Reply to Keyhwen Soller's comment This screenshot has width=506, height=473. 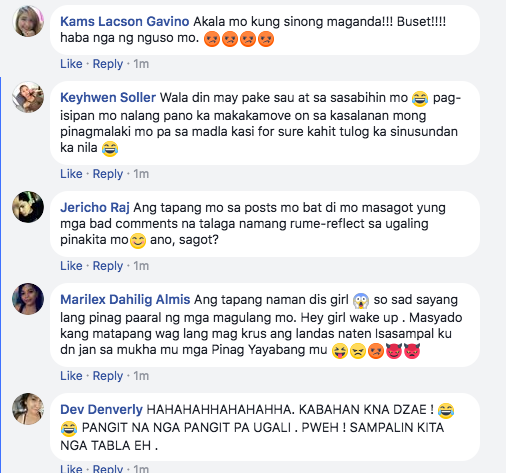pos(108,174)
